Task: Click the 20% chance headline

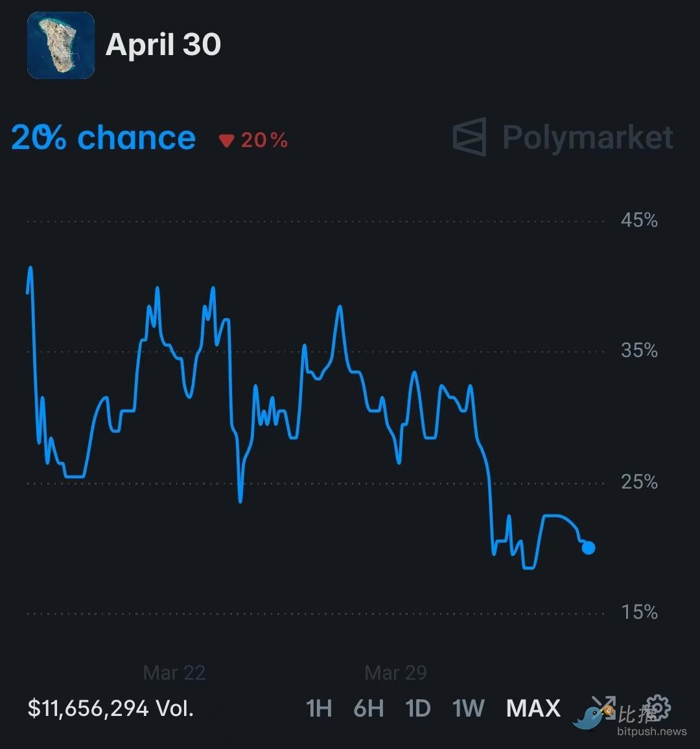Action: 104,138
